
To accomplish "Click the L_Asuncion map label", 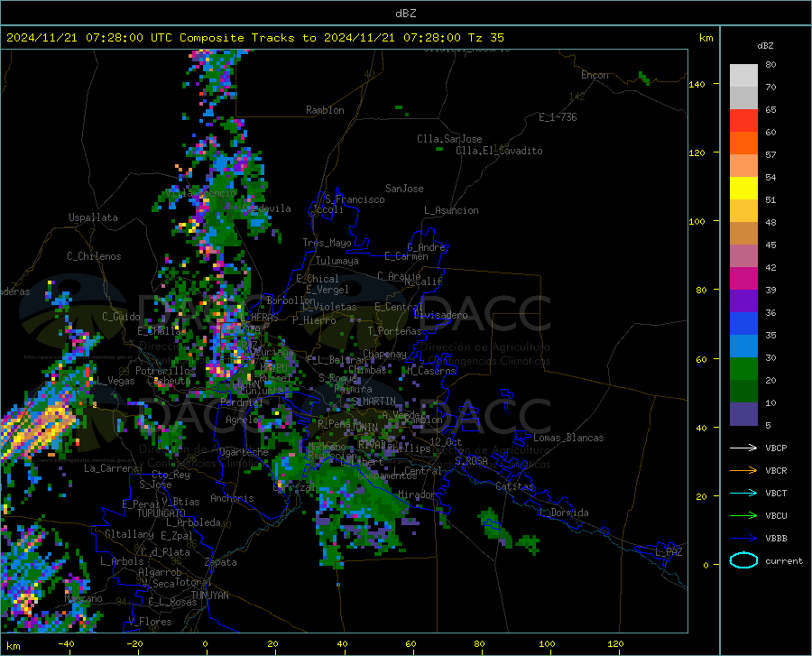I will click(451, 210).
